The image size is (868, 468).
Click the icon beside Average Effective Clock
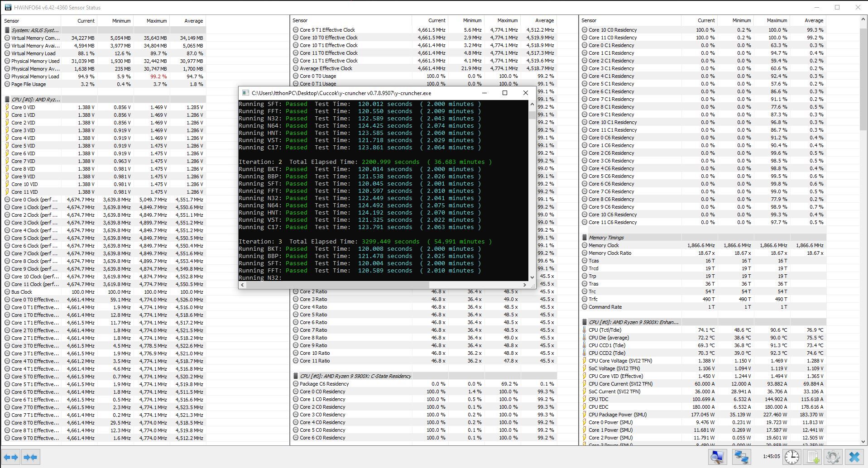pos(296,68)
